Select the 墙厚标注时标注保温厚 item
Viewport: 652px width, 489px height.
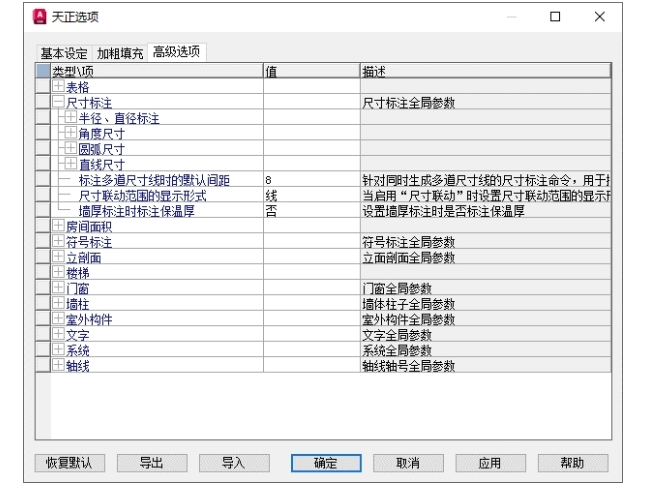pyautogui.click(x=136, y=211)
